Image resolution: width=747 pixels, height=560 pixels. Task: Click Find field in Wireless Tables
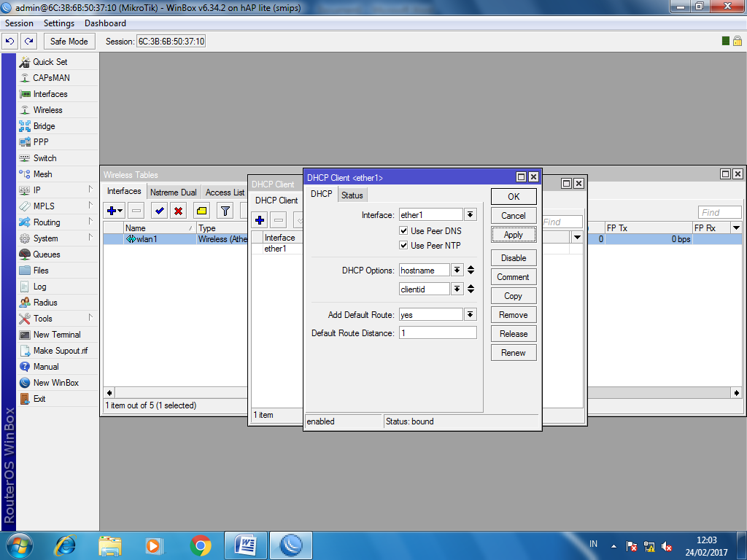[720, 212]
